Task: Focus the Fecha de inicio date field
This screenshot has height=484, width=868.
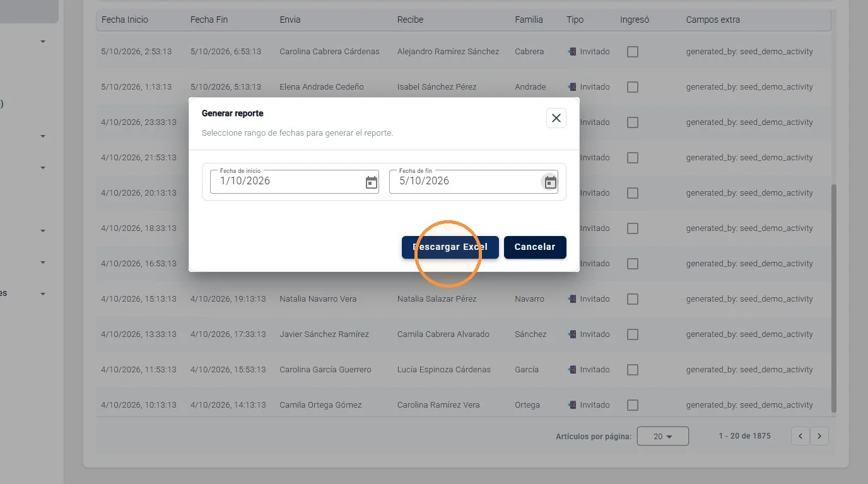Action: coord(295,182)
